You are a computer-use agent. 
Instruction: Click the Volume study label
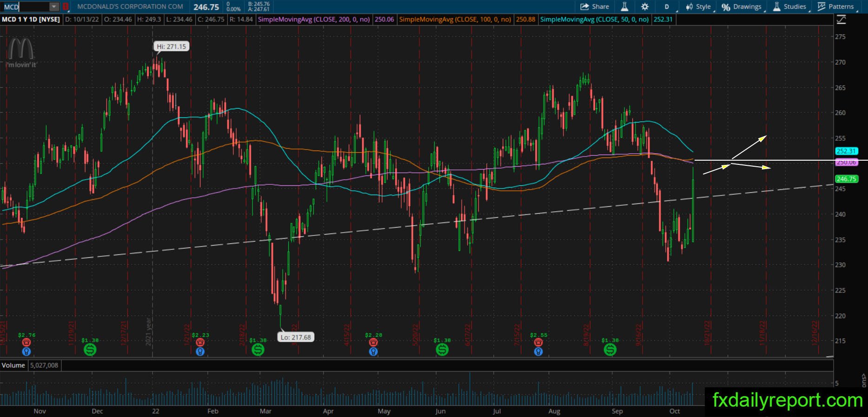click(x=13, y=365)
